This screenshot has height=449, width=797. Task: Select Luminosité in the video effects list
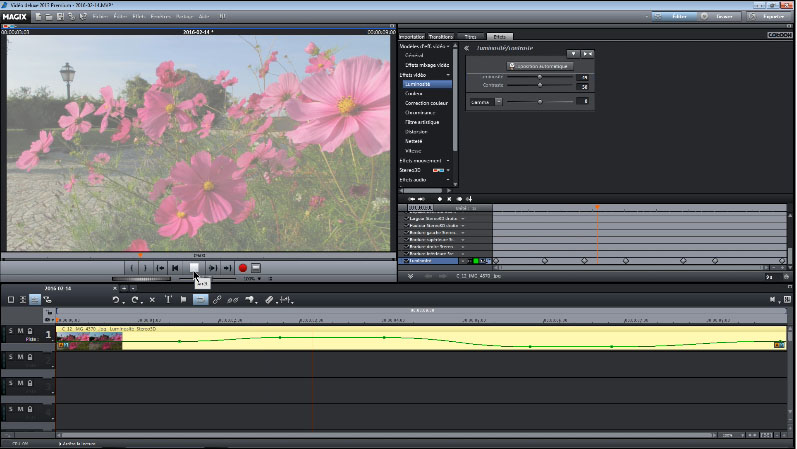(418, 84)
